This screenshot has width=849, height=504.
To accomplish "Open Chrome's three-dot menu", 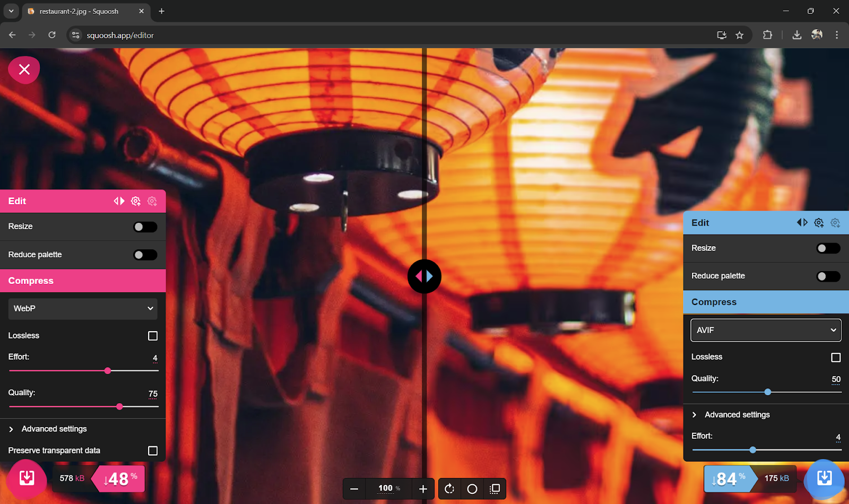I will 837,35.
